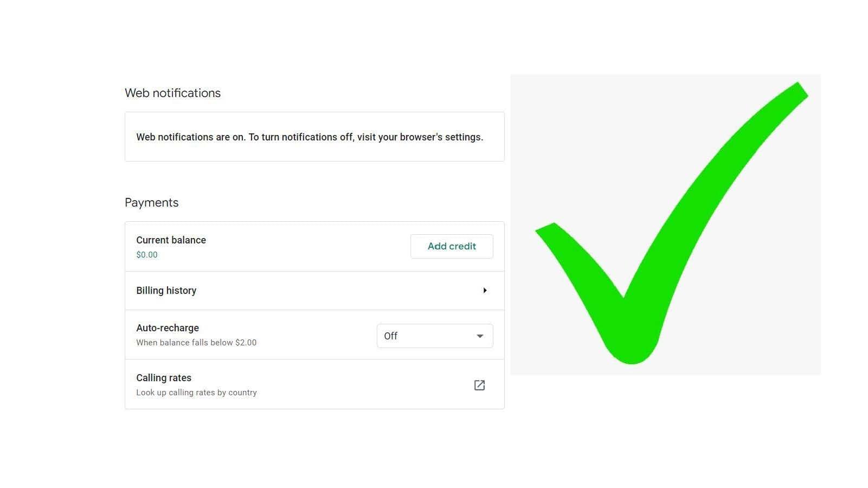Image resolution: width=868 pixels, height=488 pixels.
Task: Click 'Web notifications are on' sentence
Action: coord(190,137)
